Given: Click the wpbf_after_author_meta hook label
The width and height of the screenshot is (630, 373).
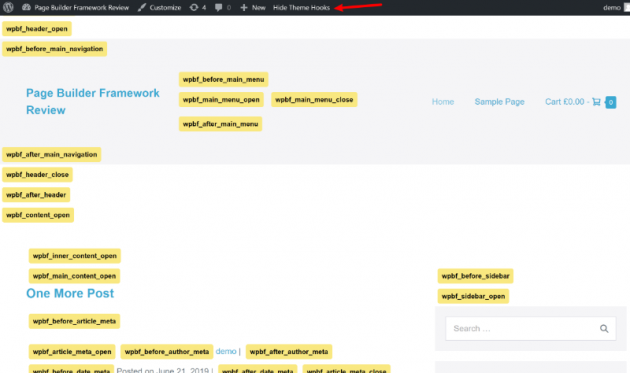Looking at the screenshot, I should [289, 351].
